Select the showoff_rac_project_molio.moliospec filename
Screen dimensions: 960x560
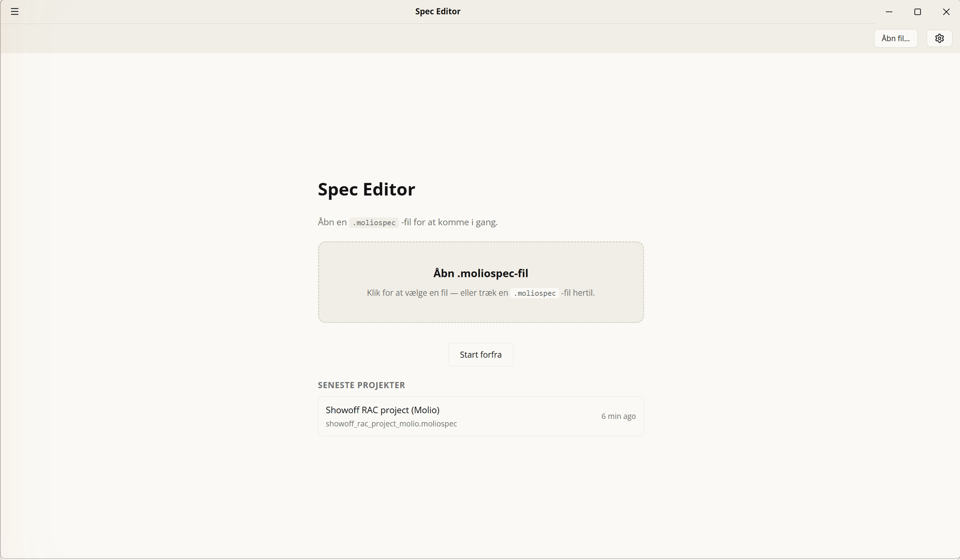click(391, 424)
